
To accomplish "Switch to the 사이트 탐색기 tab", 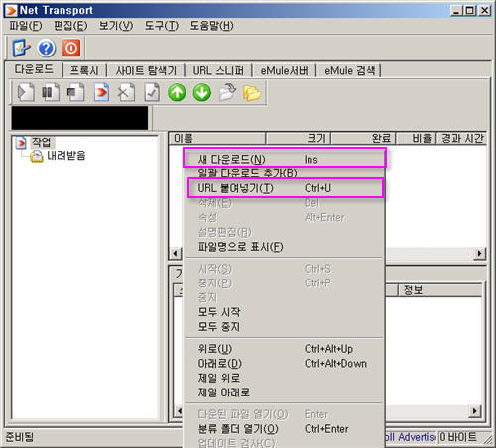I will (146, 70).
